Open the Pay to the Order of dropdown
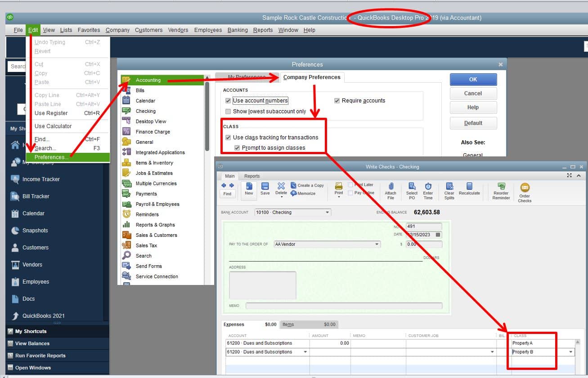 [x=377, y=244]
